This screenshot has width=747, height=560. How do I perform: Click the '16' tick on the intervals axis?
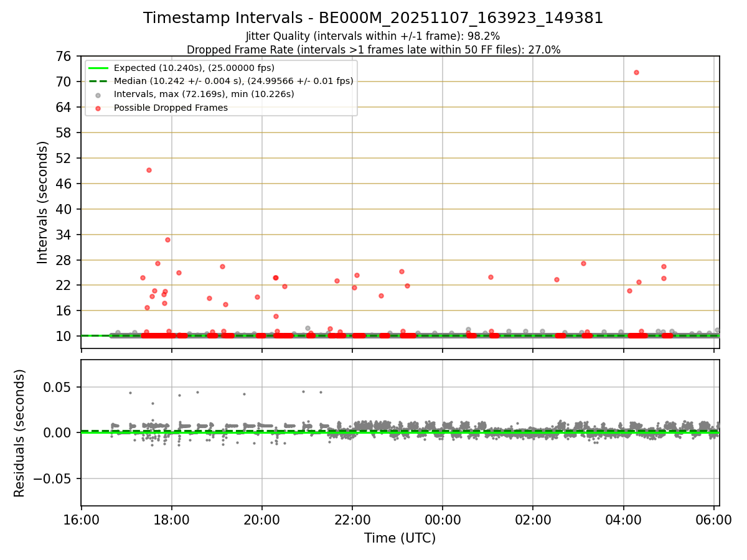(x=65, y=310)
